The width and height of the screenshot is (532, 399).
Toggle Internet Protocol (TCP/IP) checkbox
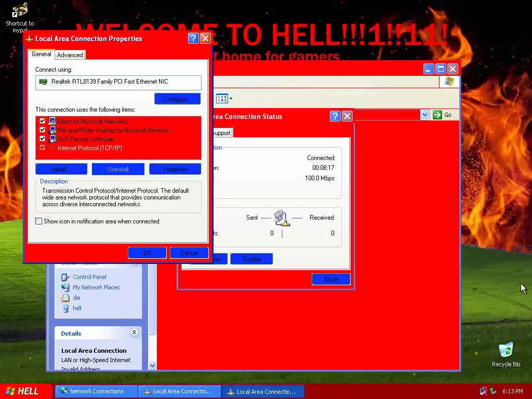pyautogui.click(x=42, y=147)
